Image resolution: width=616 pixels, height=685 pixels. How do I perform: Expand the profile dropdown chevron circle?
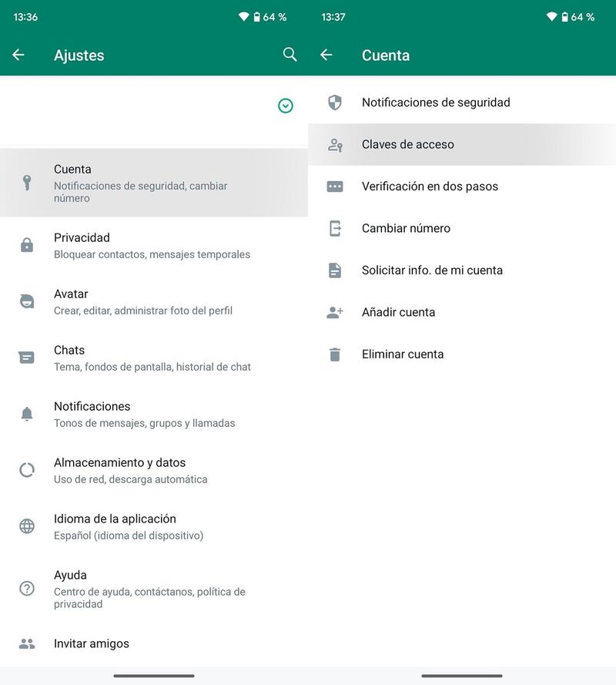[286, 106]
